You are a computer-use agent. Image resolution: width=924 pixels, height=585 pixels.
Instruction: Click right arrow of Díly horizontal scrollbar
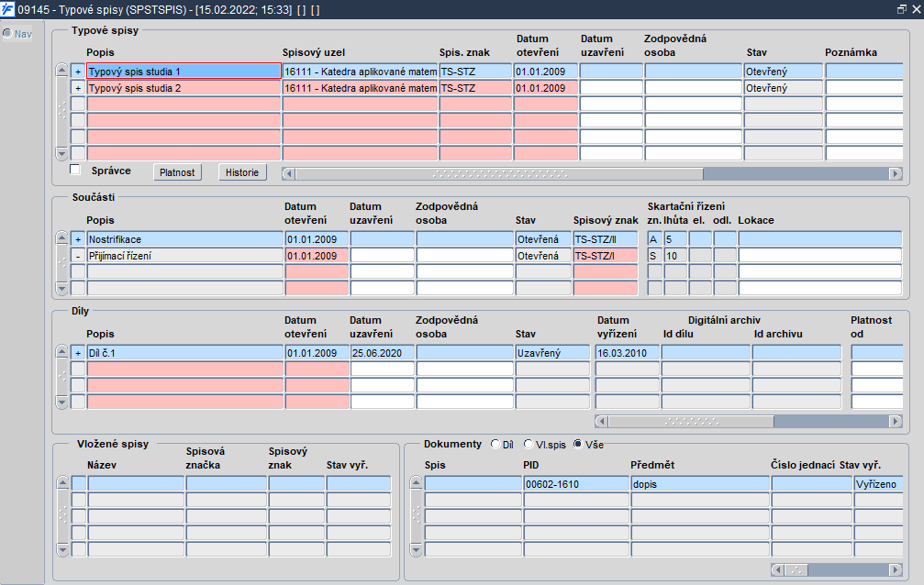pos(896,421)
